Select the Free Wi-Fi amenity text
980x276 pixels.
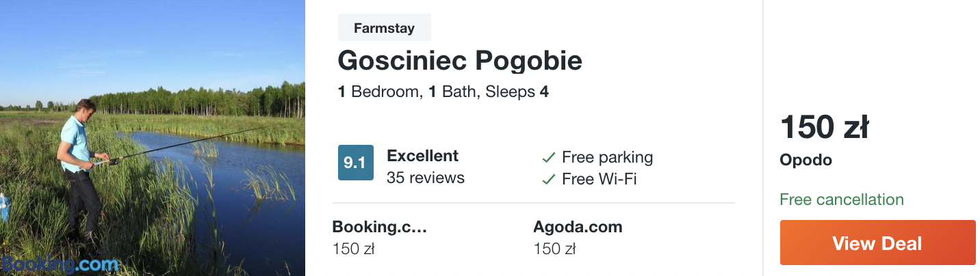pos(599,180)
